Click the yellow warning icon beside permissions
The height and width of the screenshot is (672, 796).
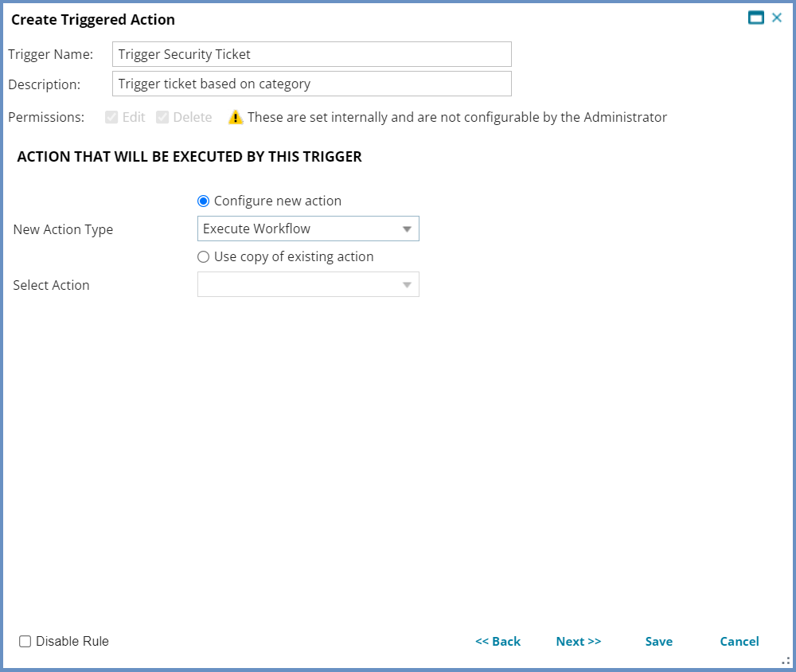236,117
